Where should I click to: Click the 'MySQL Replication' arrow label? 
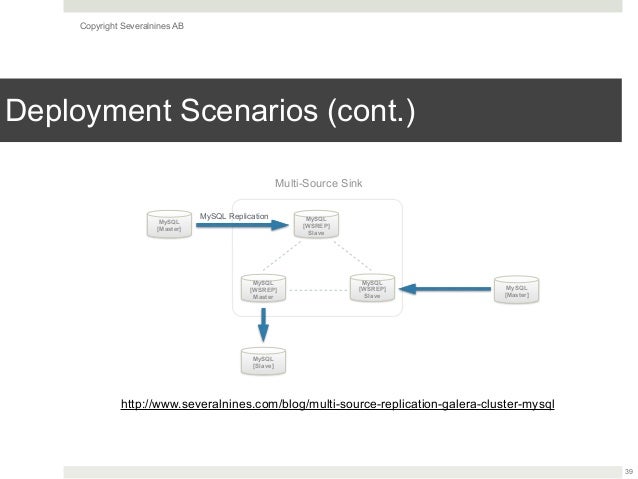(234, 216)
